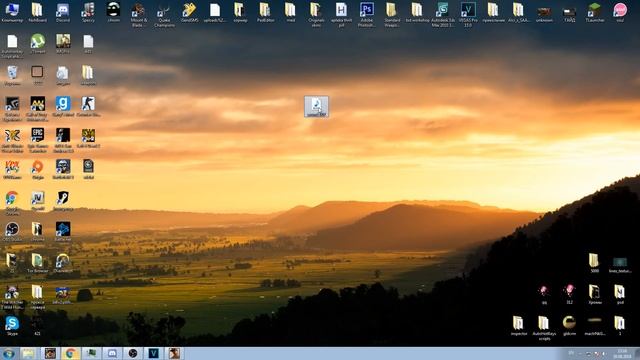
Task: Open the Battlefield desktop shortcut
Action: [63, 169]
